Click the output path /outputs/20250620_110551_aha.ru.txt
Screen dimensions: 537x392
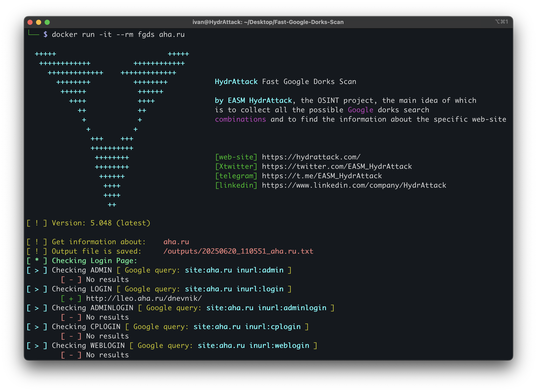[238, 251]
